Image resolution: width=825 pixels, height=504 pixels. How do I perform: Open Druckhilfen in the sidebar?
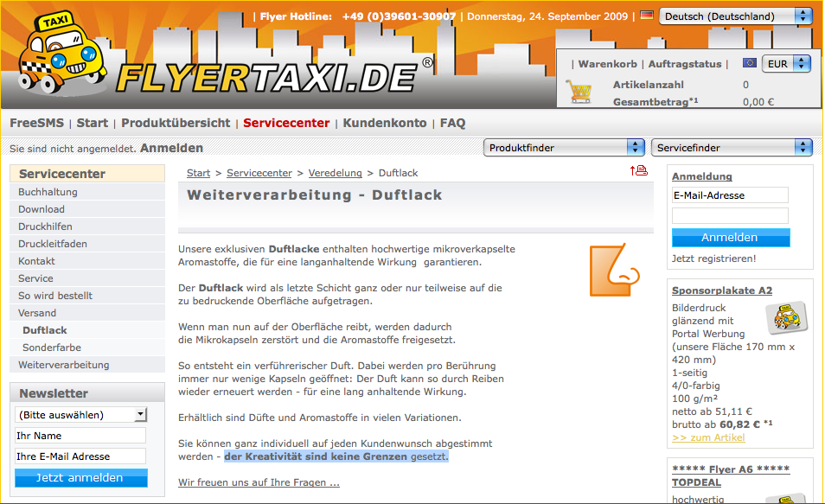[87, 226]
